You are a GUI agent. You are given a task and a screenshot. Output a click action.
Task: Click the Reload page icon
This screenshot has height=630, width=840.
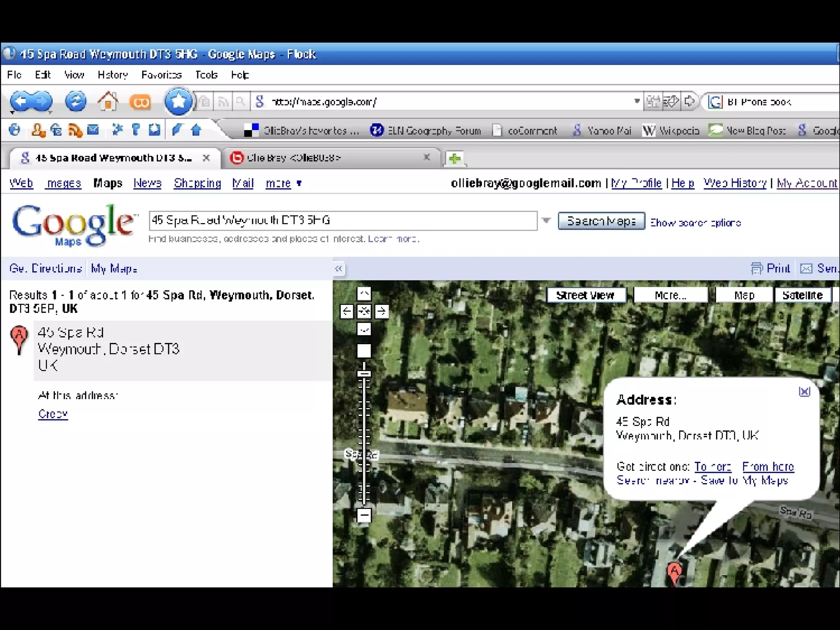coord(75,101)
